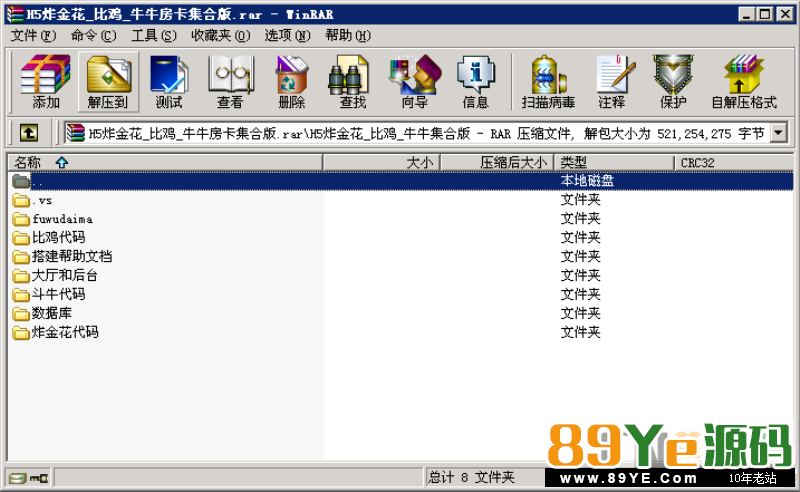Sort by 压缩后大小 column header
800x492 pixels.
click(x=497, y=163)
